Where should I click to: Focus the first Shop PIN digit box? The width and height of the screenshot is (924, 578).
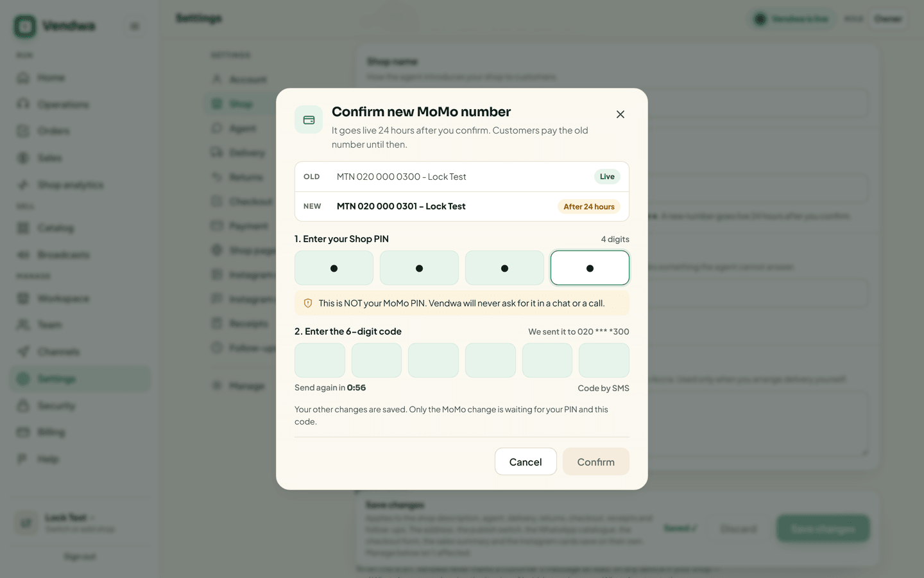[334, 268]
